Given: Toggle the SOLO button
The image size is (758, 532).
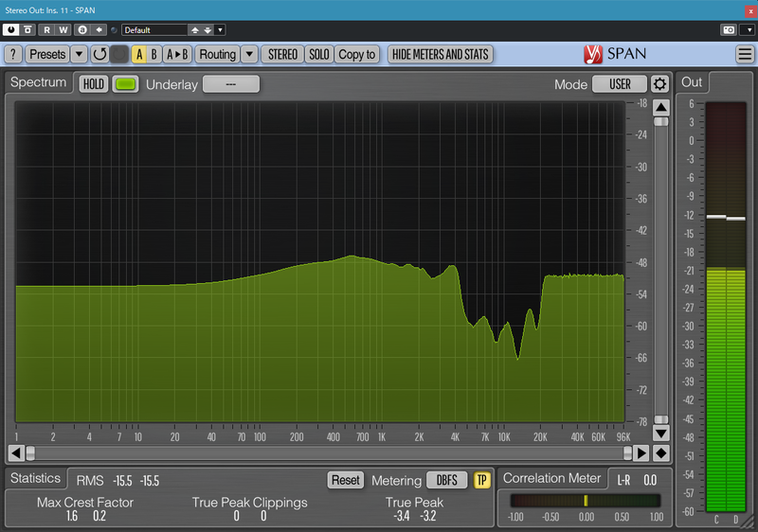Looking at the screenshot, I should [x=319, y=55].
